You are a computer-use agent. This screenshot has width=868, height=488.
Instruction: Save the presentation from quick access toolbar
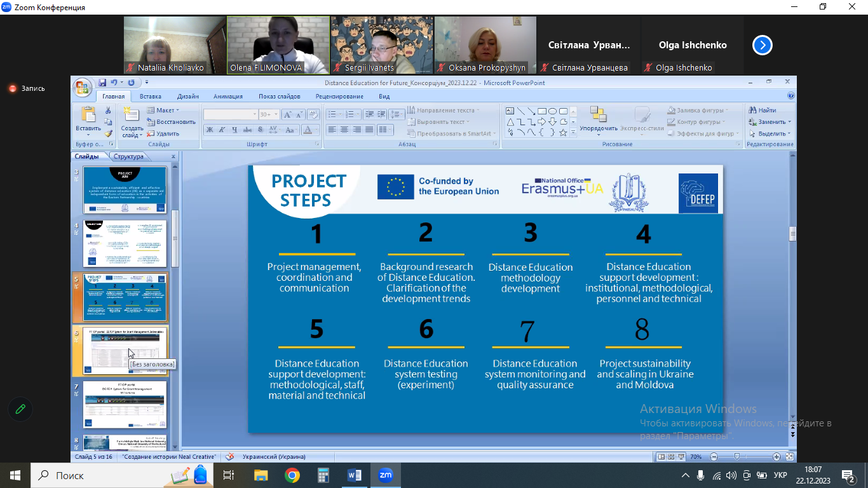(102, 83)
